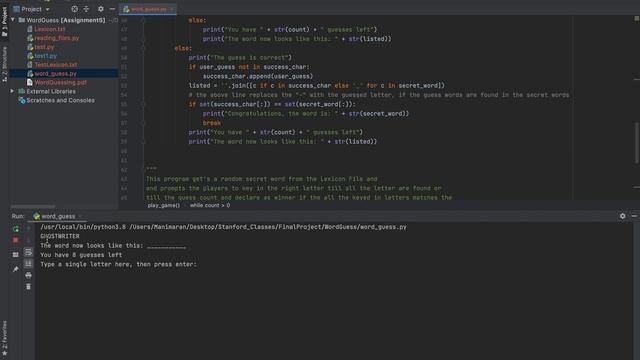Viewport: 640px width, 360px height.
Task: Select the word_guess Run tab
Action: pos(58,216)
